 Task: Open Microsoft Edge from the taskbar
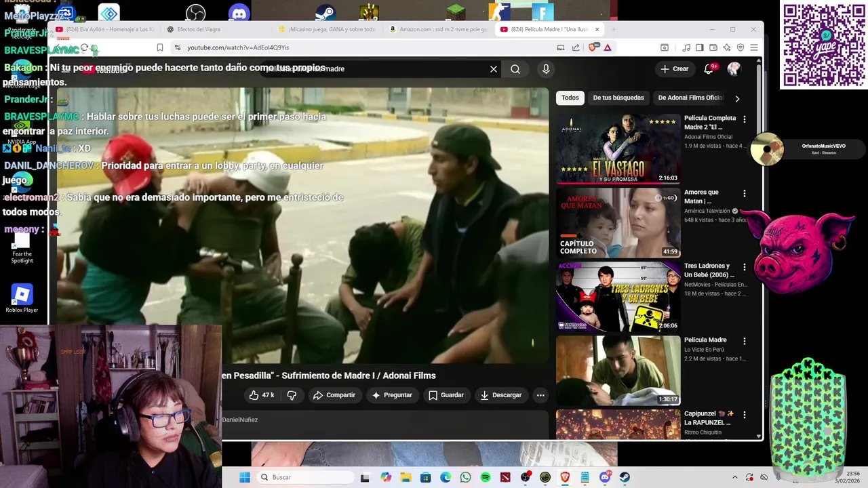click(446, 477)
